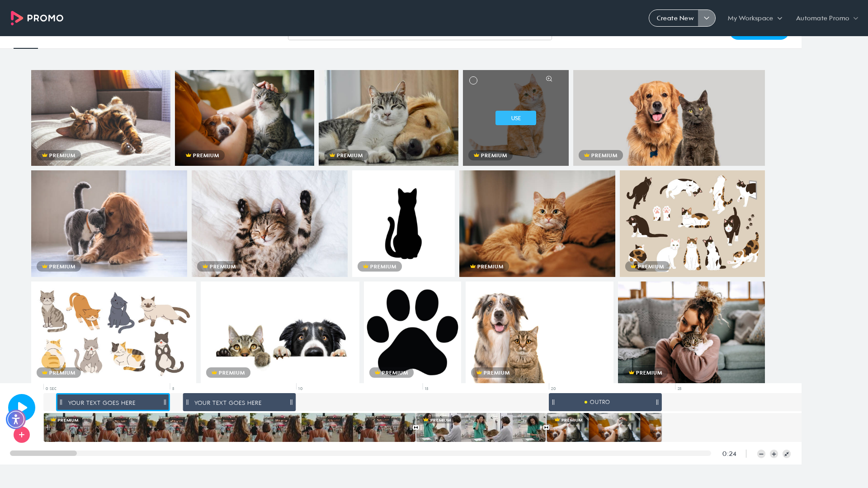Click the left trim handle of the OUTRO block
868x488 pixels.
553,402
